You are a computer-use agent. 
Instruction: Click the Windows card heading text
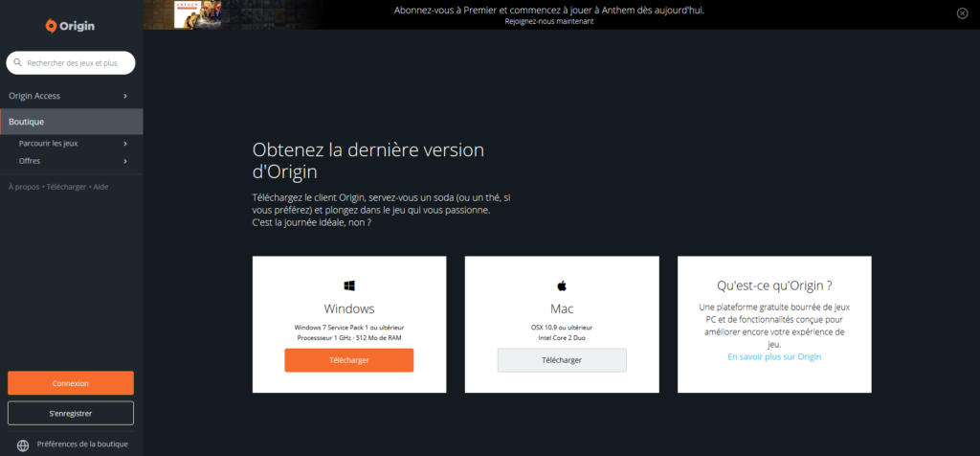[x=349, y=308]
